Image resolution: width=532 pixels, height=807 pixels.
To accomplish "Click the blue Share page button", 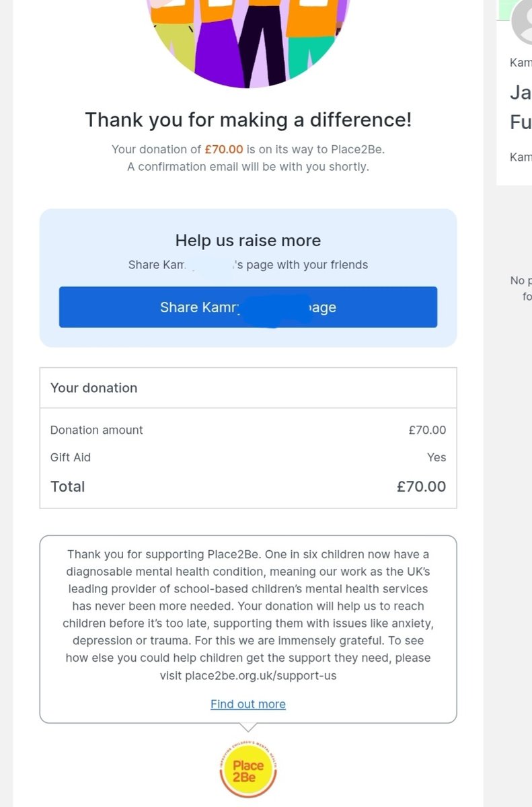I will tap(248, 307).
